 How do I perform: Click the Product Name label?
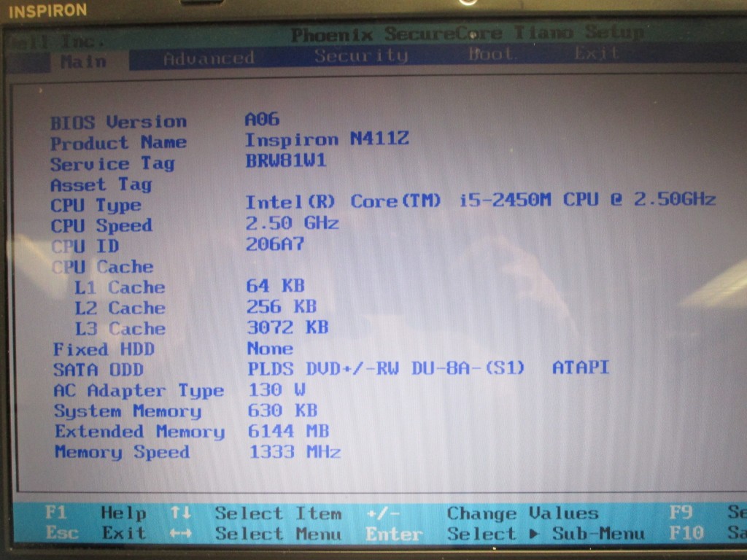[119, 143]
